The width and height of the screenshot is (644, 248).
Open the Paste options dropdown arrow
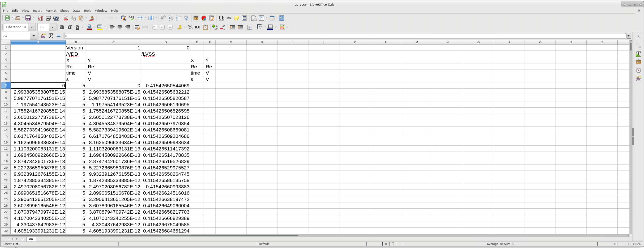(86, 18)
